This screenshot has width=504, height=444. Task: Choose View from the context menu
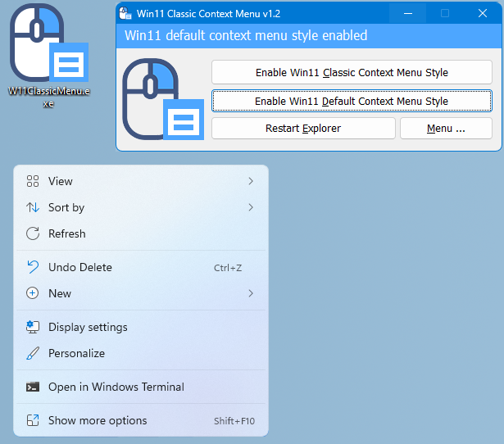[x=141, y=181]
